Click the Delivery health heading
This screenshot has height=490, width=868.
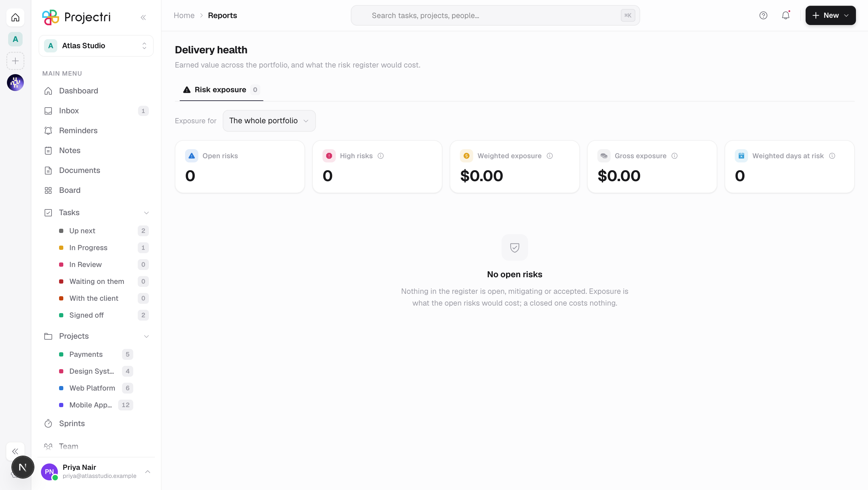(x=211, y=50)
